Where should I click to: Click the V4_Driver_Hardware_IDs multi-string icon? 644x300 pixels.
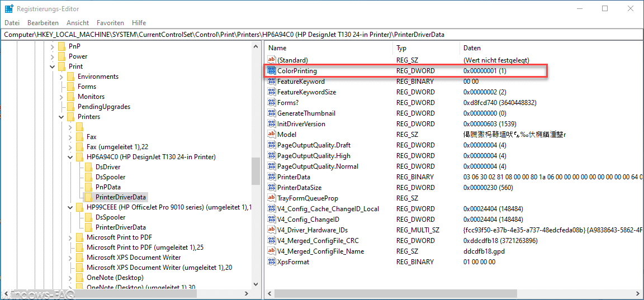[272, 230]
